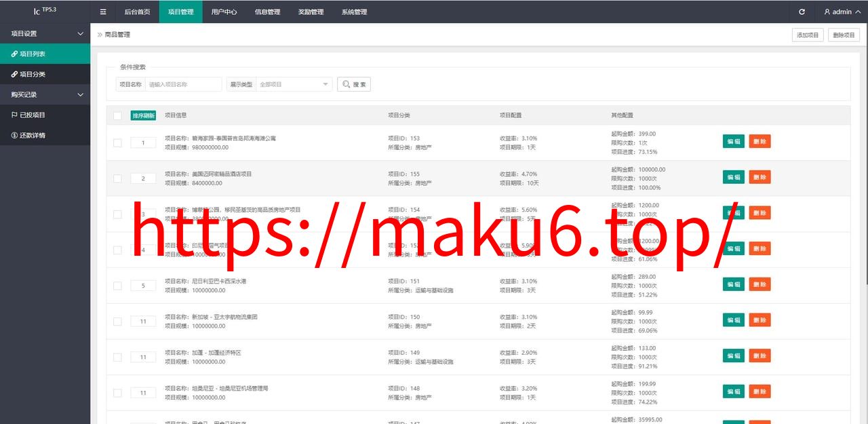Click the 搜索 button
The width and height of the screenshot is (868, 424).
pyautogui.click(x=354, y=84)
